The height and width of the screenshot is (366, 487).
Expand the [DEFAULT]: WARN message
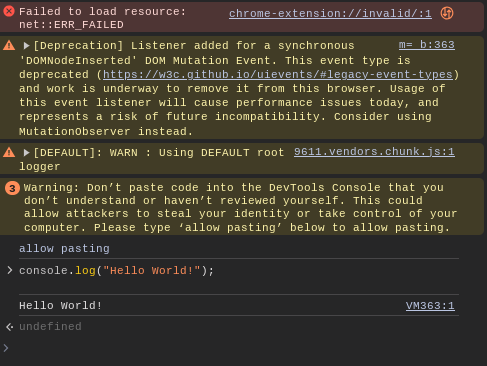tap(26, 153)
